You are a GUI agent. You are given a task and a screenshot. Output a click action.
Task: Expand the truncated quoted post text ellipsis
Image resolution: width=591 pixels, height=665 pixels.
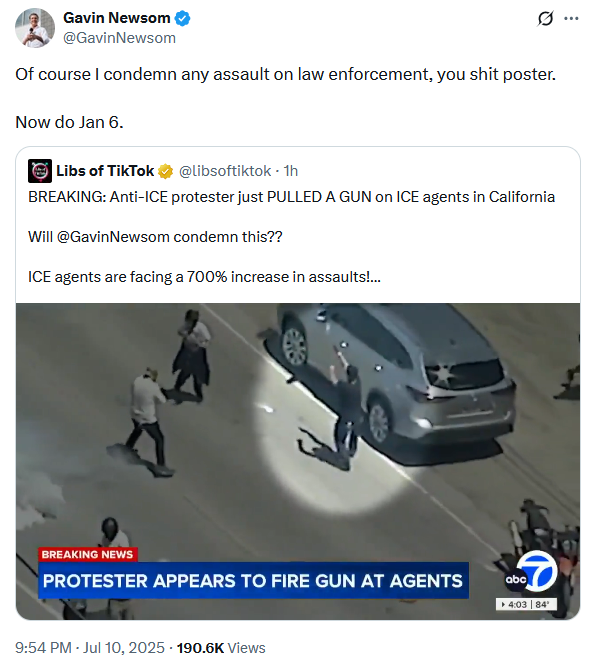point(375,277)
